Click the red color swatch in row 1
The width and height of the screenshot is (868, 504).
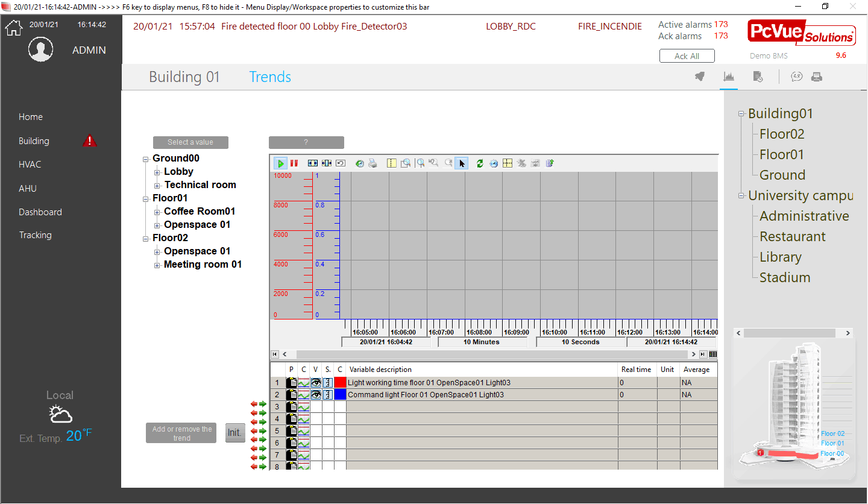pos(340,383)
